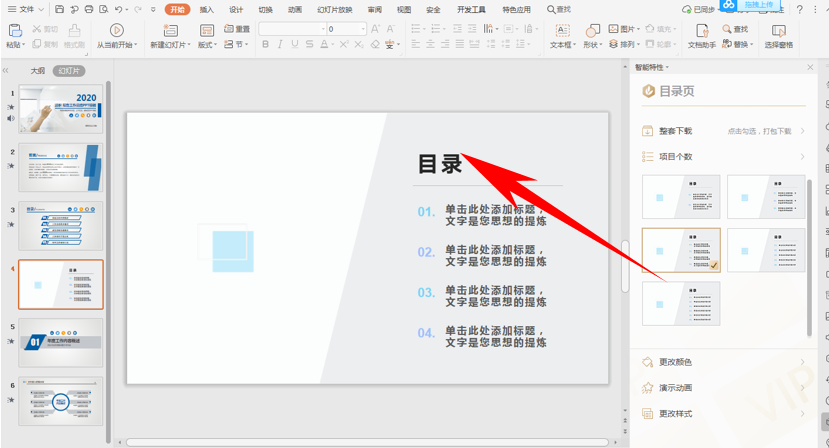Image resolution: width=829 pixels, height=448 pixels.
Task: Start slideshow from current slide icon
Action: click(x=116, y=31)
